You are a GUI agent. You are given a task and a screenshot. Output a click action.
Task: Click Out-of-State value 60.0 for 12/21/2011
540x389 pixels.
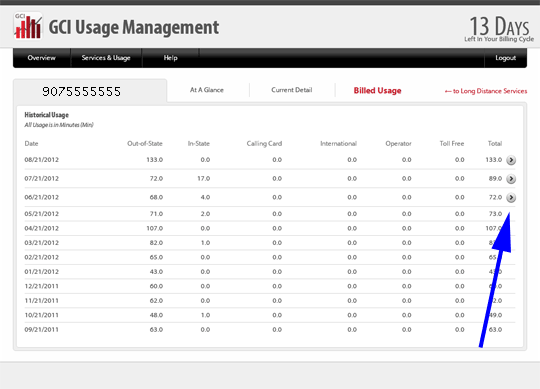pos(156,286)
